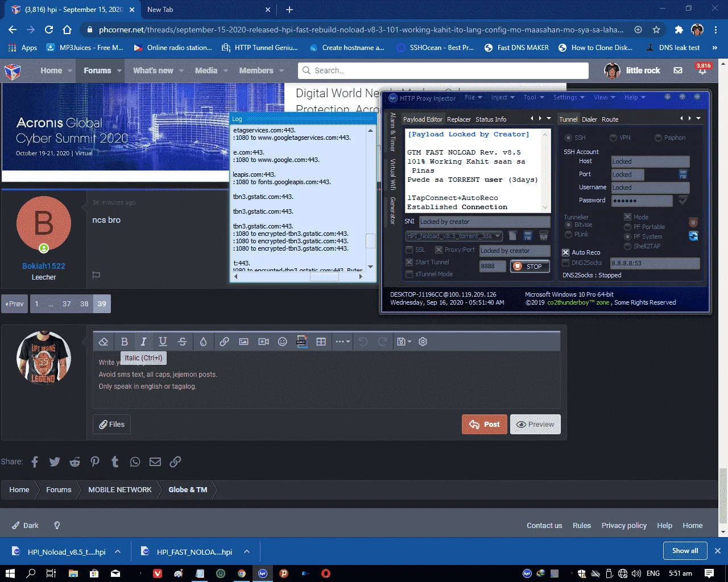
Task: Save the SSH account with floppy icon
Action: [683, 174]
